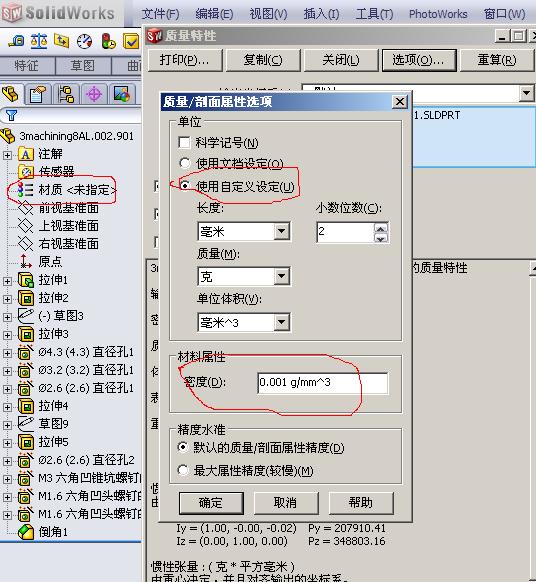Click the 传感器 sensor icon
The image size is (536, 582).
click(26, 172)
